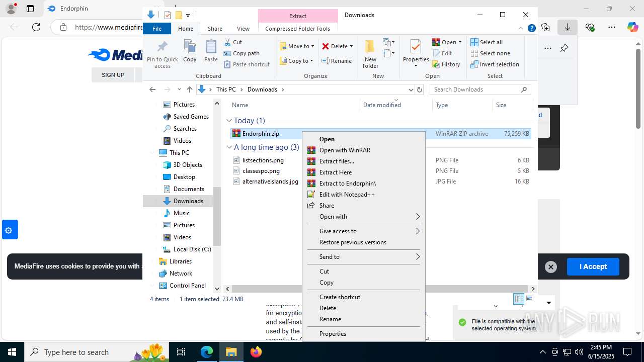Image resolution: width=644 pixels, height=362 pixels.
Task: Switch to the Share tab
Action: pos(215,29)
